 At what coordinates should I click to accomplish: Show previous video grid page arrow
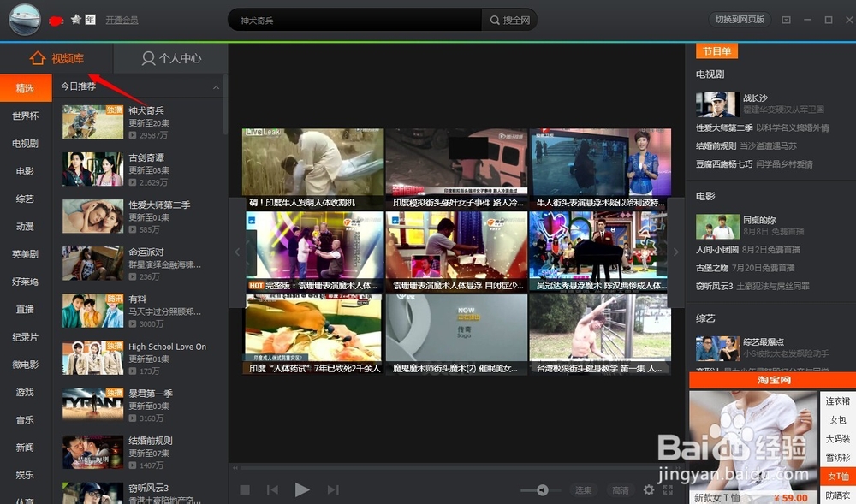click(237, 252)
